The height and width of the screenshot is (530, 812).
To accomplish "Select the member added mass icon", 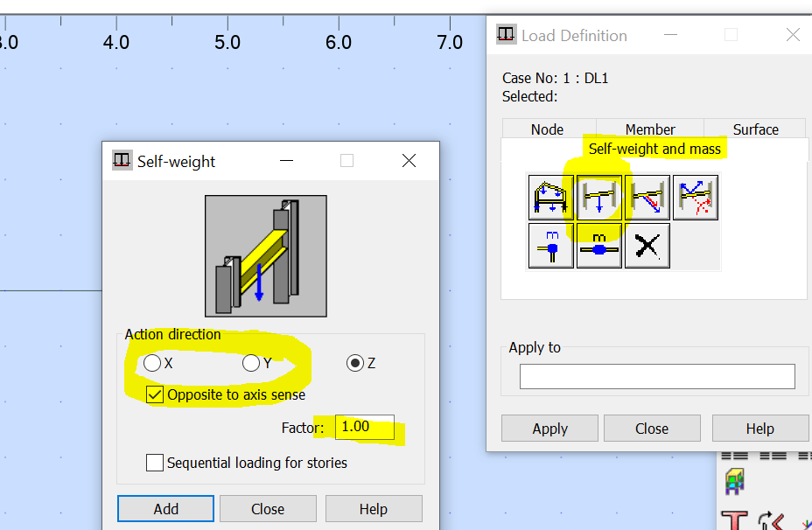I will (599, 246).
